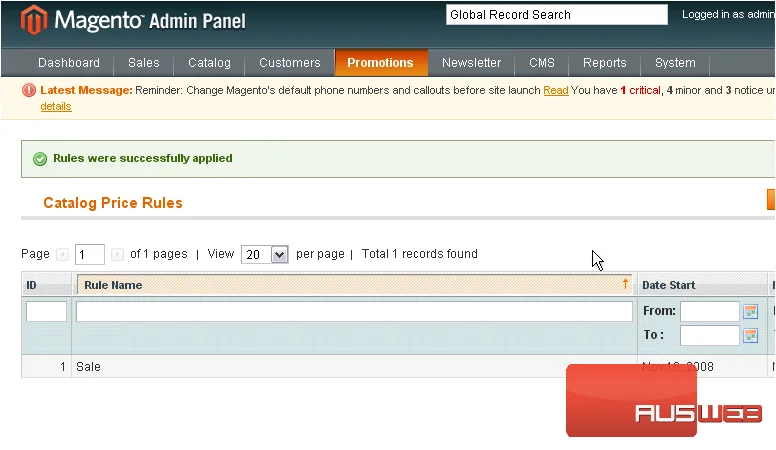Focus the Global Record Search field
This screenshot has width=776, height=450.
(x=557, y=15)
